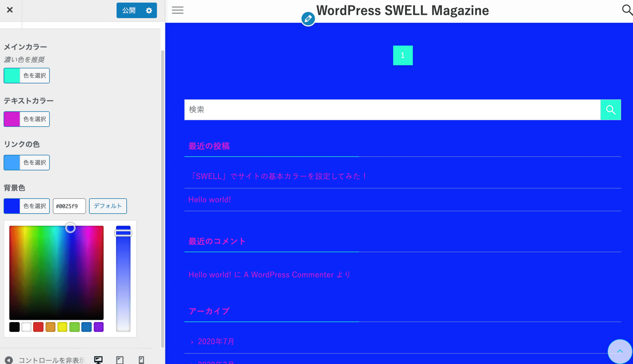Open Hello world! link in recent comments
The height and width of the screenshot is (364, 633).
209,275
